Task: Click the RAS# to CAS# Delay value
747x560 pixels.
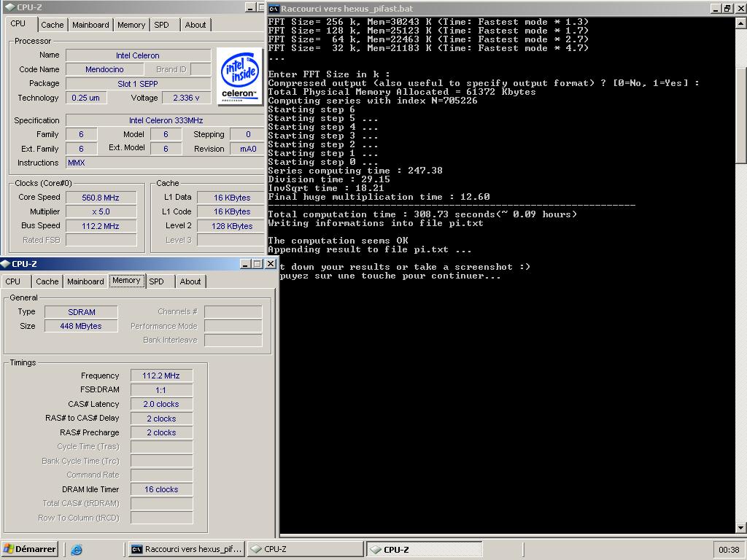Action: click(x=161, y=419)
